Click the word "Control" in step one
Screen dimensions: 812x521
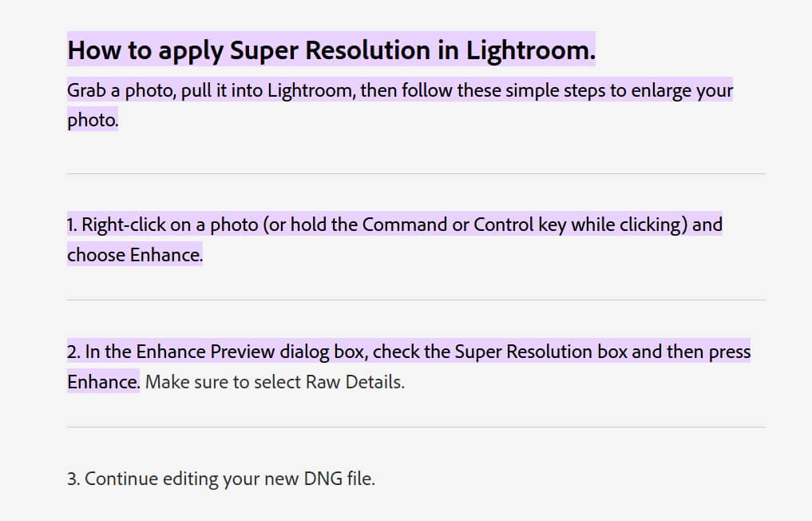coord(504,225)
